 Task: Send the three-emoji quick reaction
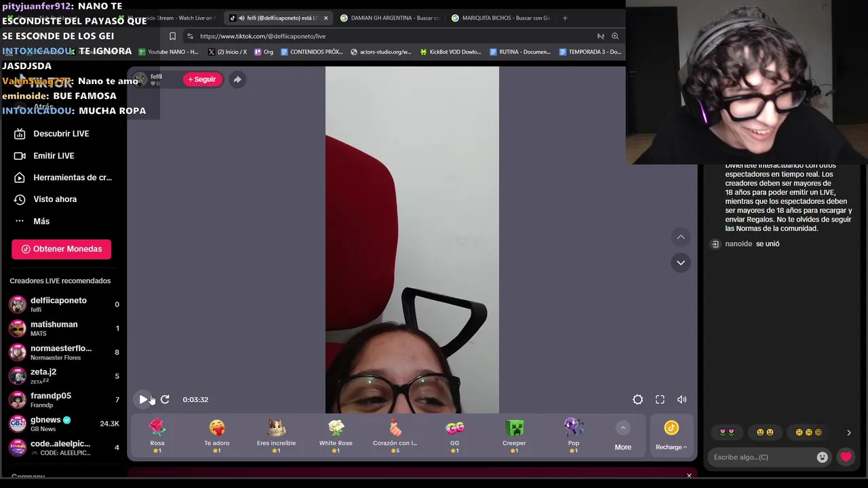point(808,432)
